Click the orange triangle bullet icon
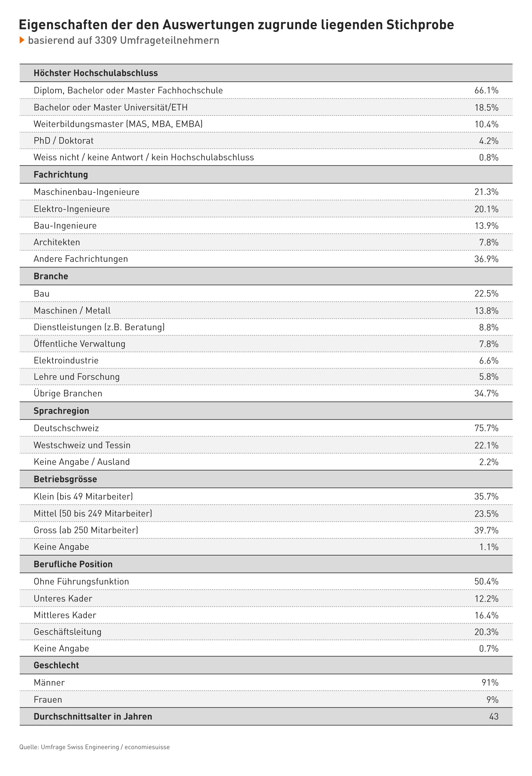Viewport: 532px width, 776px height. tap(22, 40)
